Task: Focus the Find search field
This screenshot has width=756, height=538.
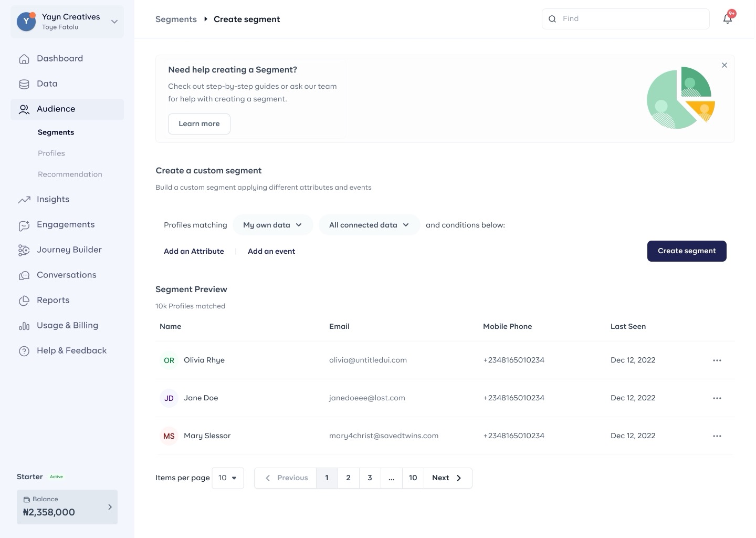Action: 626,19
